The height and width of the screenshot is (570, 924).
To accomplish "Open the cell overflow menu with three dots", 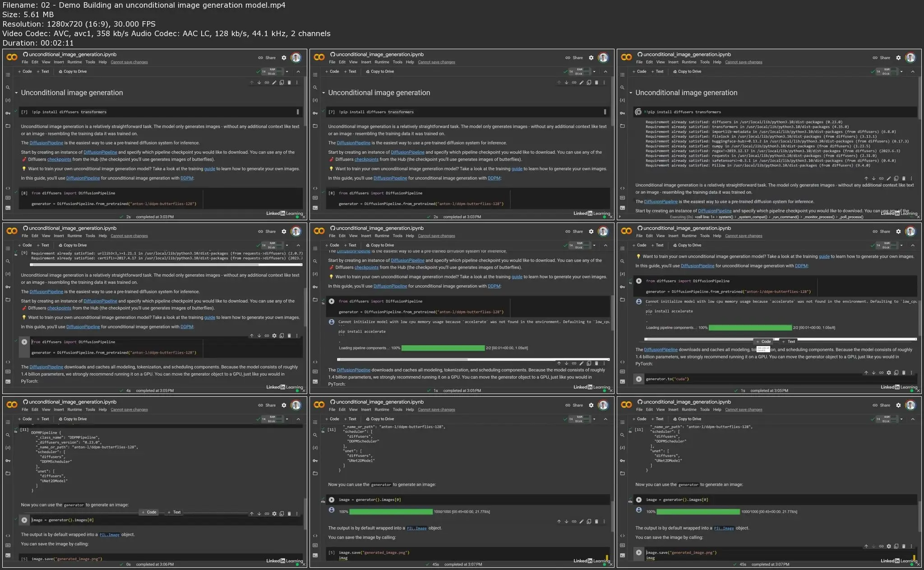I will [x=297, y=83].
